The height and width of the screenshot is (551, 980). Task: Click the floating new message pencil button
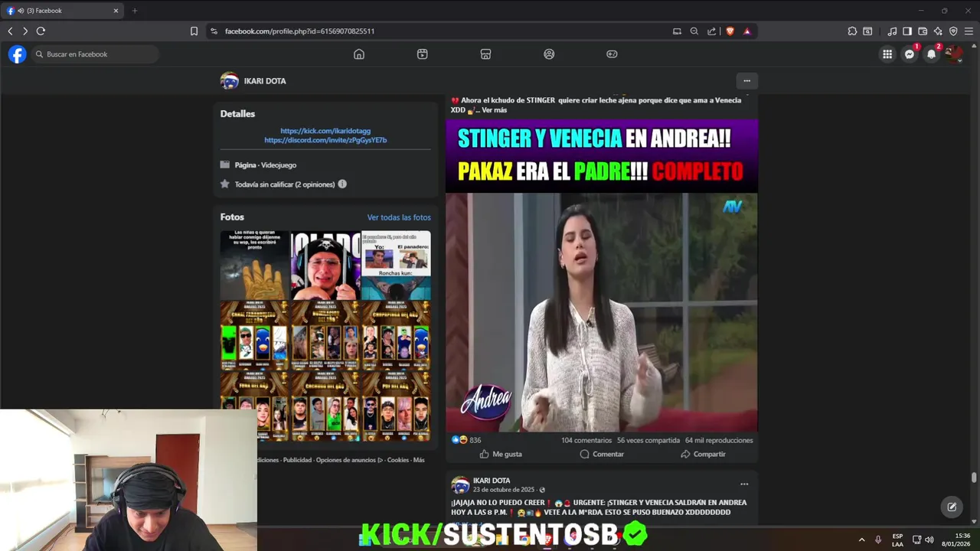click(x=952, y=507)
